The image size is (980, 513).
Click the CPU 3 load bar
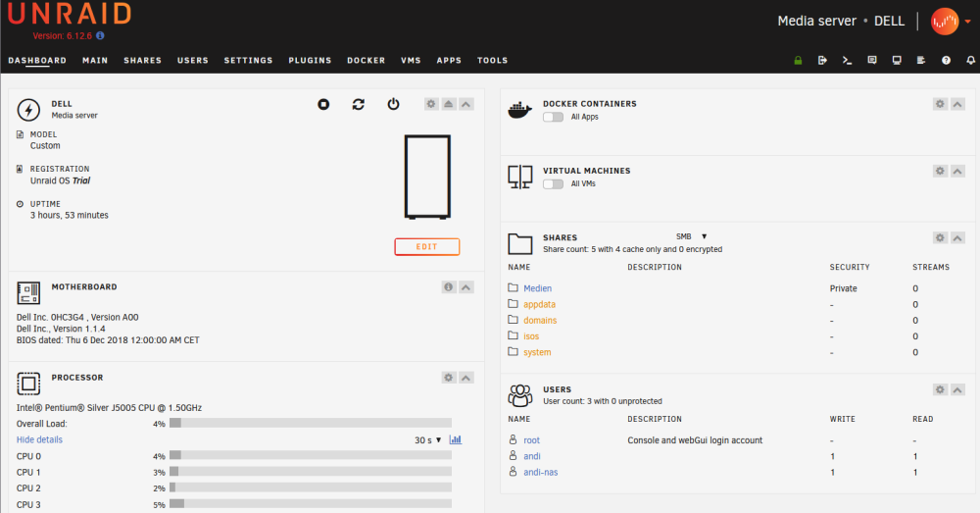coord(310,503)
